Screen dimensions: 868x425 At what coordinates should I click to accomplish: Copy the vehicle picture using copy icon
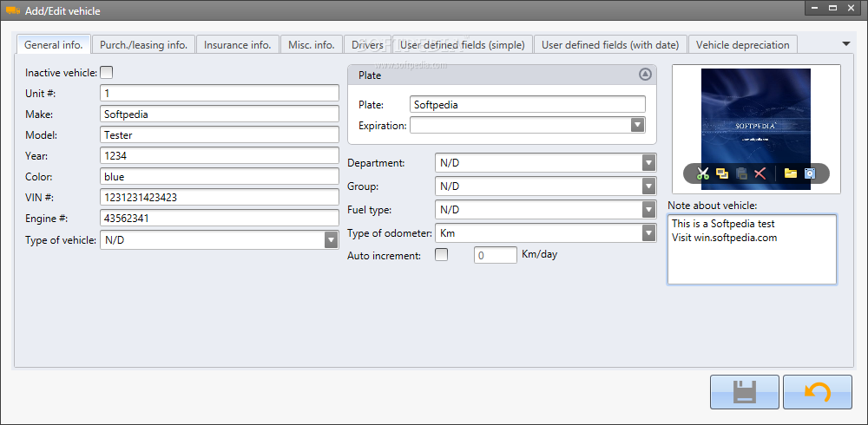[x=722, y=173]
